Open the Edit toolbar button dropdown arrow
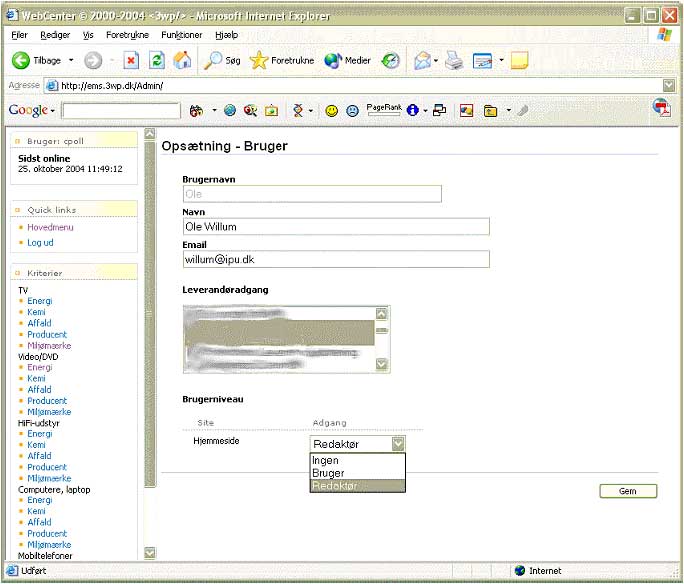 [x=501, y=61]
